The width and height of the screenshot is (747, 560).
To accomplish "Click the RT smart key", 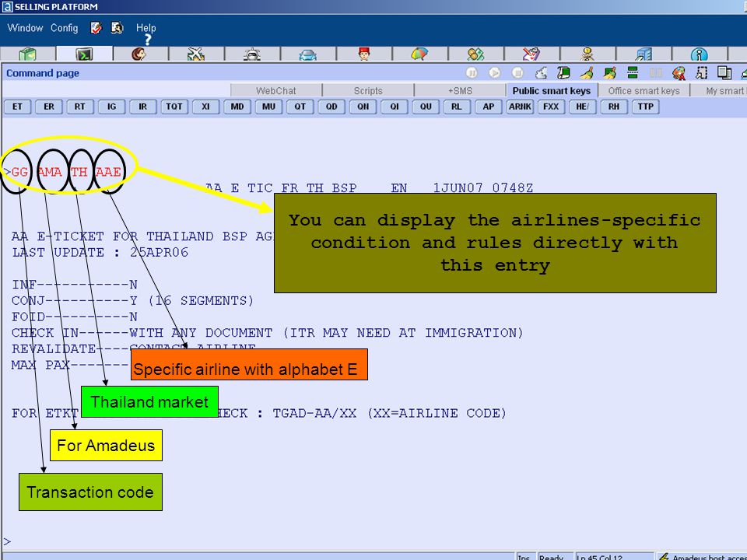I will [80, 107].
